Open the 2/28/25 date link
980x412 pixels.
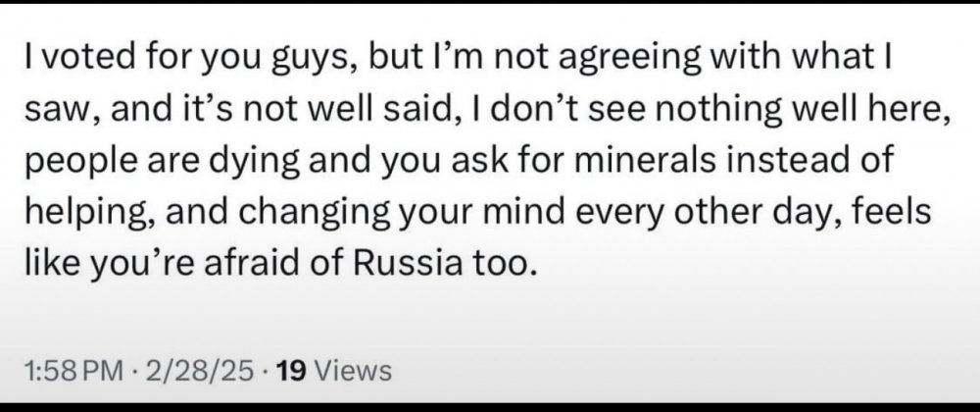click(198, 372)
